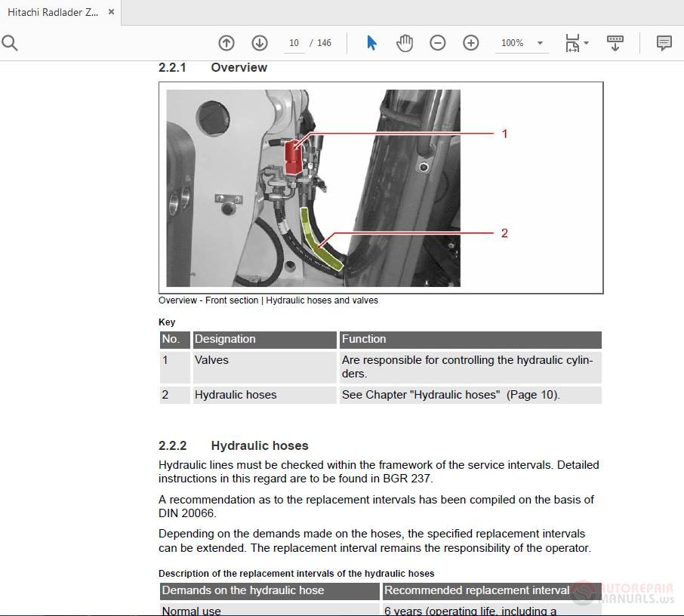Image resolution: width=684 pixels, height=616 pixels.
Task: Go to previous page with up arrow
Action: pyautogui.click(x=226, y=43)
